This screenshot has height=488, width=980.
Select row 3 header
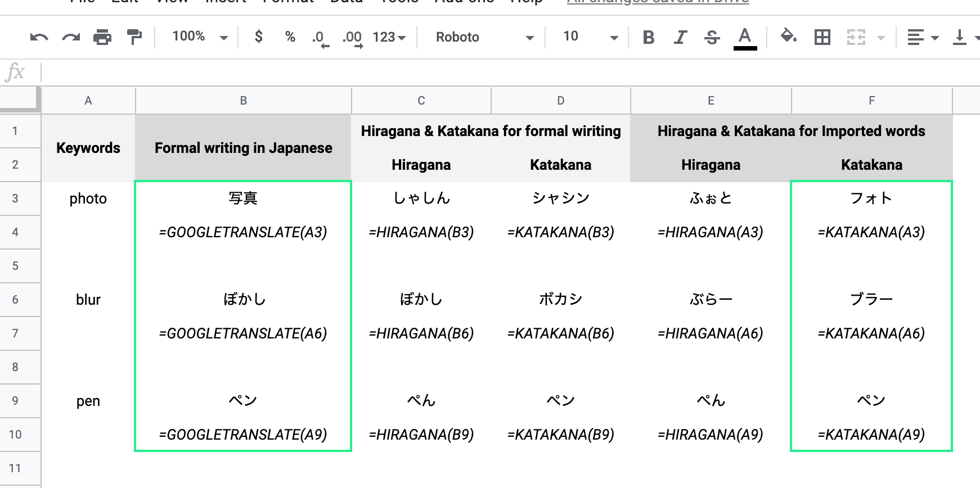20,198
